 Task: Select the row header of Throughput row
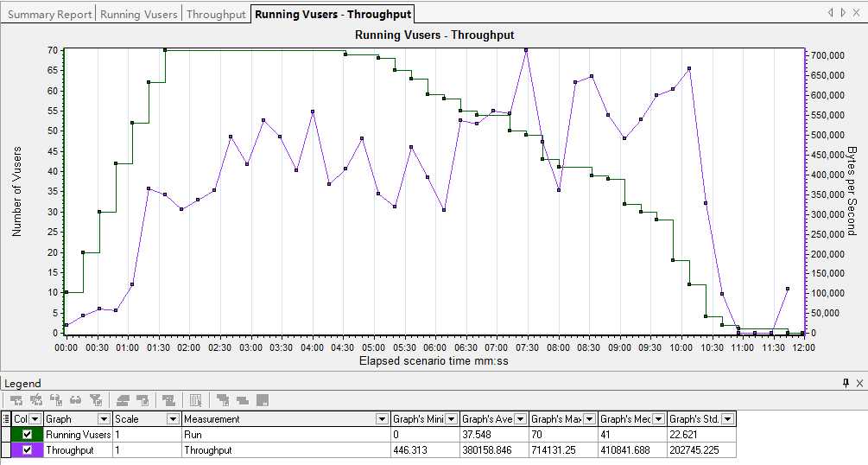6,450
